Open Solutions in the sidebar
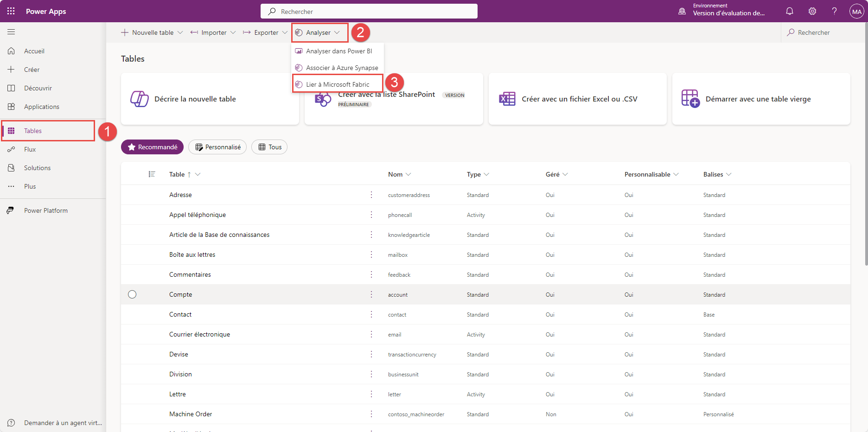 pos(37,168)
